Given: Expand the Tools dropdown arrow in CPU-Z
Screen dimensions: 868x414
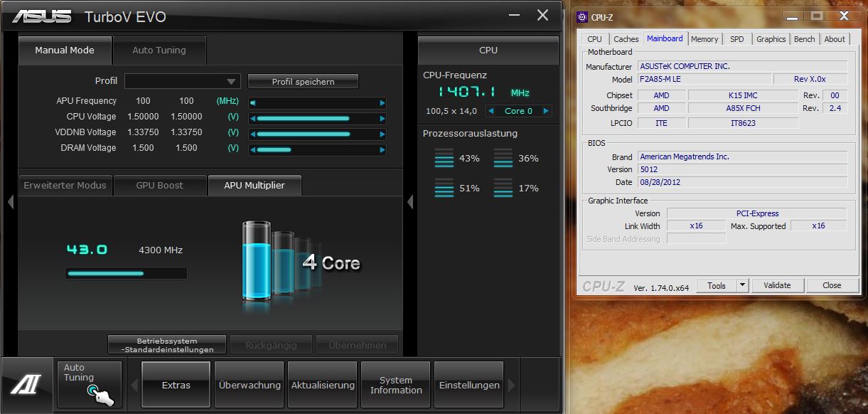Looking at the screenshot, I should tap(742, 285).
